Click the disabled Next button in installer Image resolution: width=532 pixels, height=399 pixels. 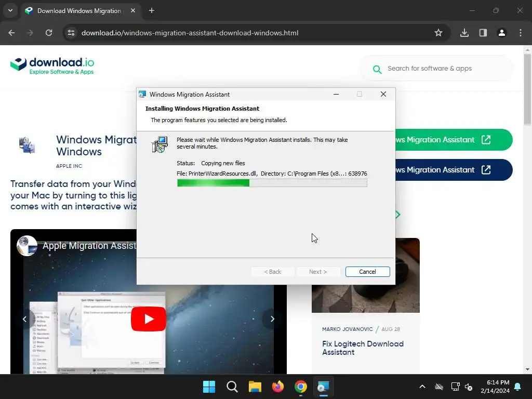[318, 272]
